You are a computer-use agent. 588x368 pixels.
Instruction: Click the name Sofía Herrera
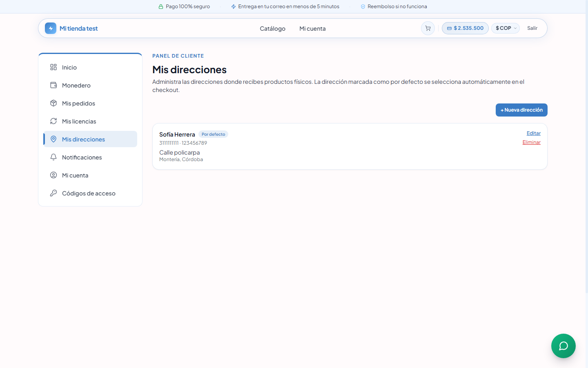tap(177, 135)
